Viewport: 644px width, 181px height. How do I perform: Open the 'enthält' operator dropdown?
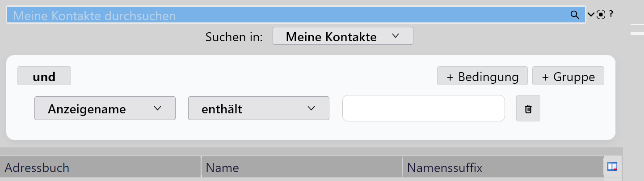(258, 108)
